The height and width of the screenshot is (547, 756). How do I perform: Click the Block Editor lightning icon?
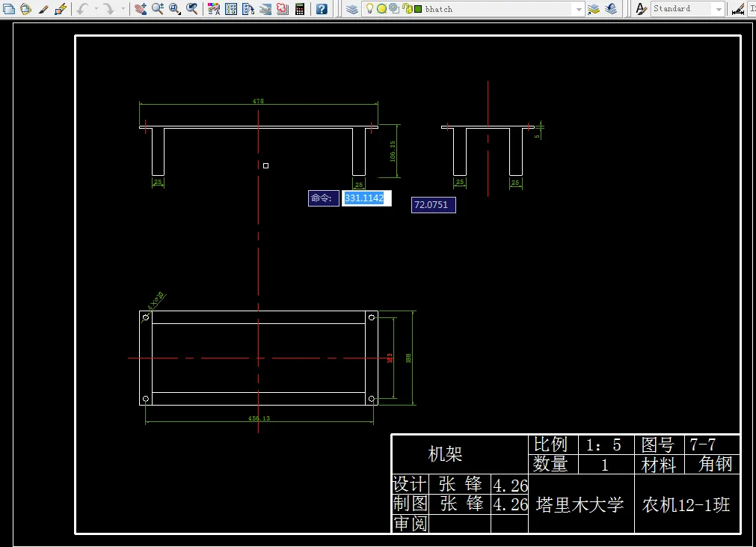tap(61, 9)
